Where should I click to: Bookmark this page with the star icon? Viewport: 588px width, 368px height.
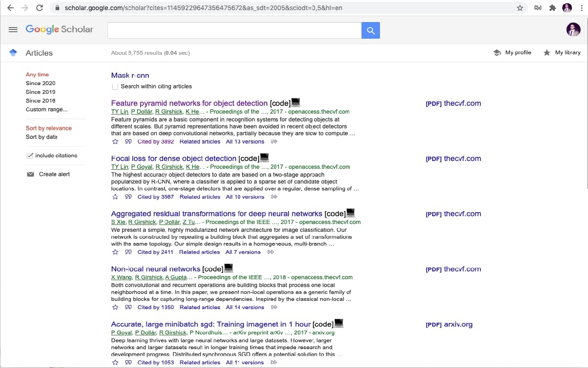[520, 8]
